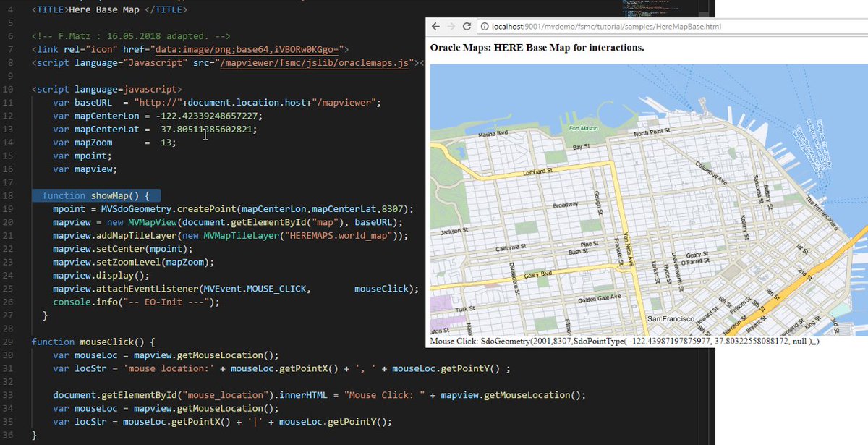Click 'California St' label on the map
Screen dimensions: 868x445
coord(512,248)
